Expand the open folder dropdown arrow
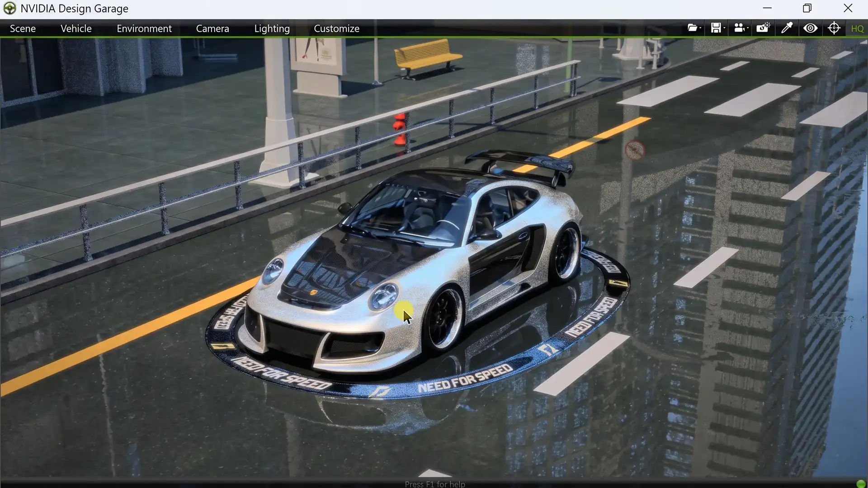Screen dimensions: 868x488 pos(700,28)
